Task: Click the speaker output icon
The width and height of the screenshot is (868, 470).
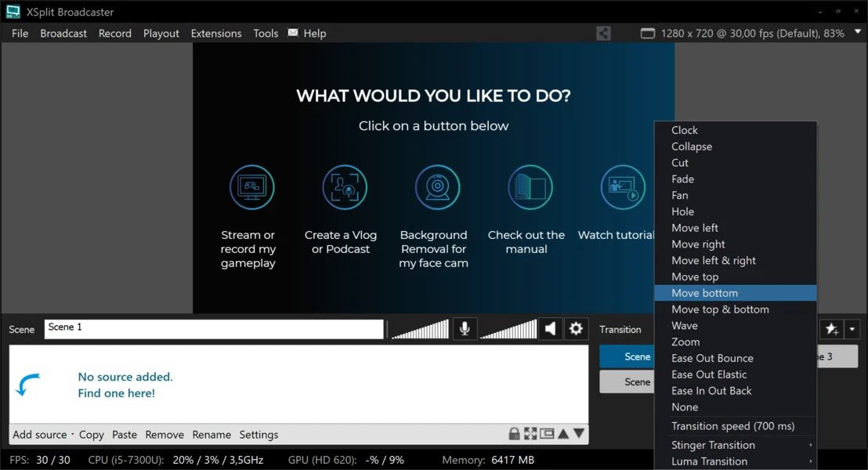Action: pos(551,328)
